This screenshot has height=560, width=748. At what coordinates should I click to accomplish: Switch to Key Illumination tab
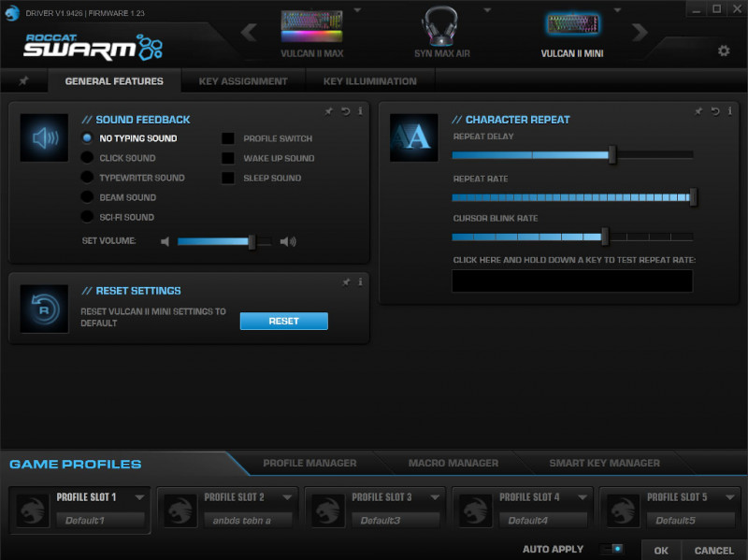click(x=369, y=81)
